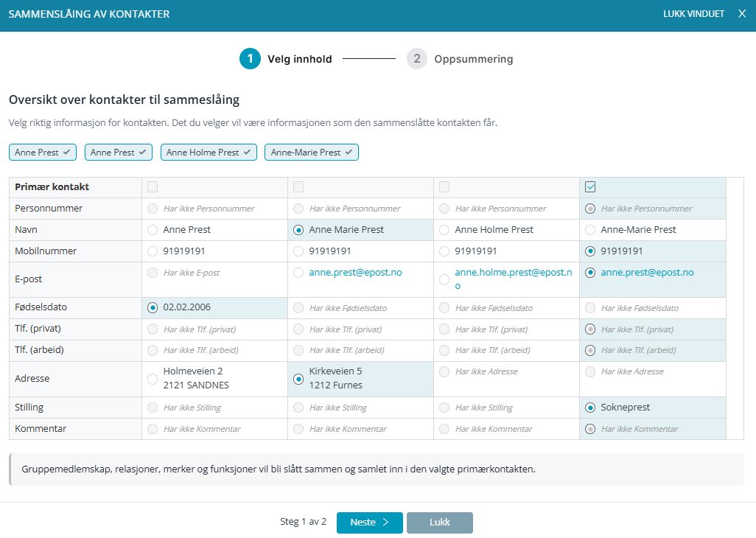Click the LUKK VINDUET link
The height and width of the screenshot is (538, 756).
pyautogui.click(x=693, y=14)
